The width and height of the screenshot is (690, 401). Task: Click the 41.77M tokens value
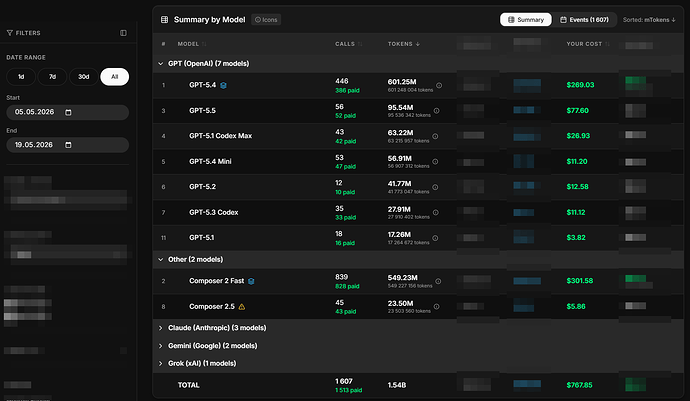click(399, 184)
